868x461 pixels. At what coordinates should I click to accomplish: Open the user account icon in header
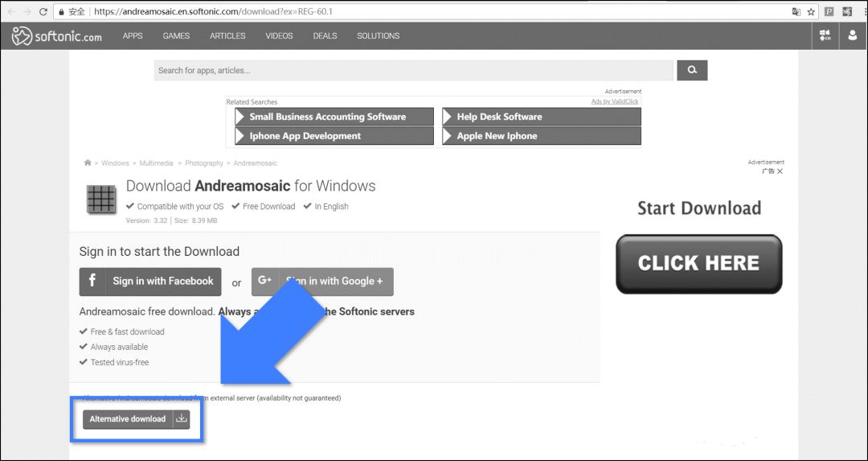pyautogui.click(x=853, y=36)
